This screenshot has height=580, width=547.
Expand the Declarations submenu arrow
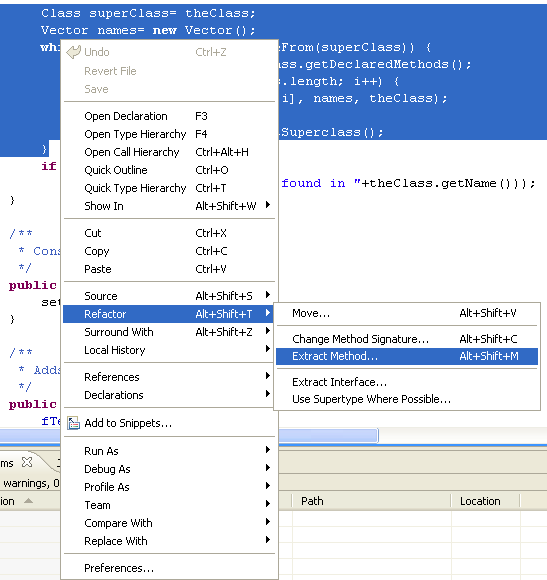click(268, 394)
